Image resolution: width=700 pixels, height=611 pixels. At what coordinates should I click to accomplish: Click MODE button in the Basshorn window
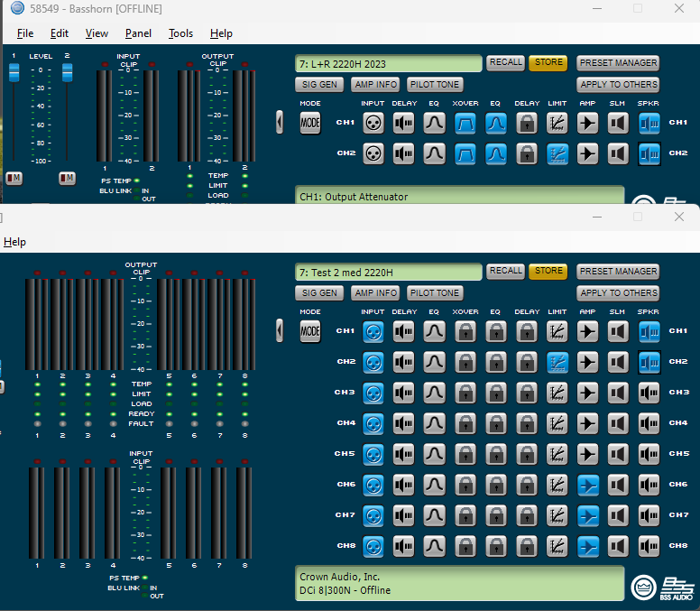click(309, 124)
